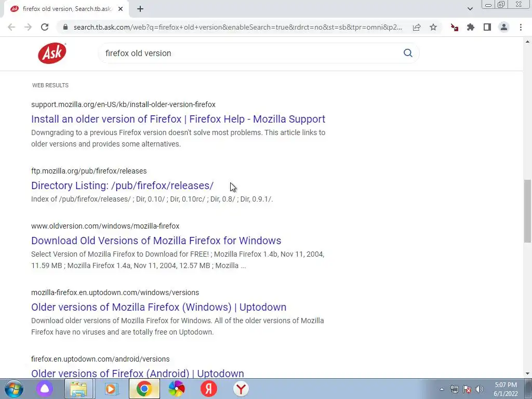Viewport: 532px width, 399px height.
Task: Open the network tray icon
Action: pyautogui.click(x=454, y=389)
